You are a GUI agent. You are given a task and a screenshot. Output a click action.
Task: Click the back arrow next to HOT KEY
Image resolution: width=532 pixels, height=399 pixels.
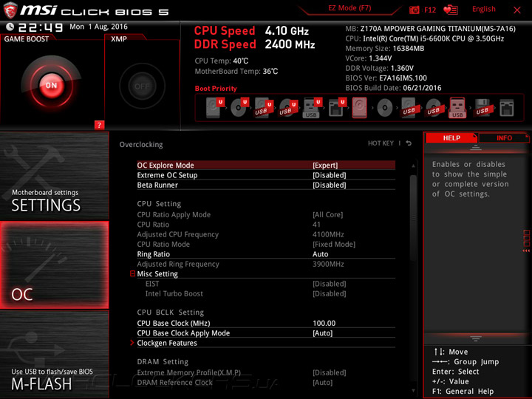click(x=409, y=143)
